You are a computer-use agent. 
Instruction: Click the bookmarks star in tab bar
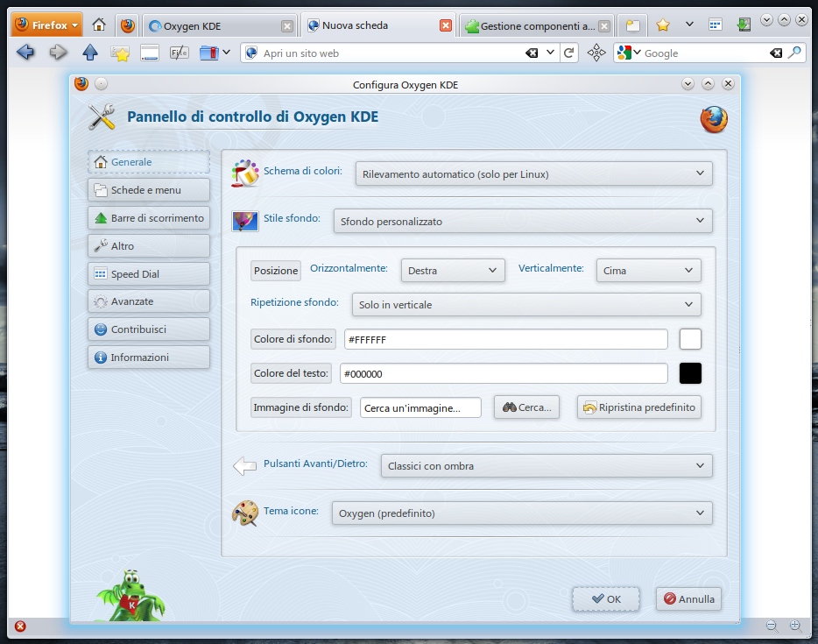(662, 25)
